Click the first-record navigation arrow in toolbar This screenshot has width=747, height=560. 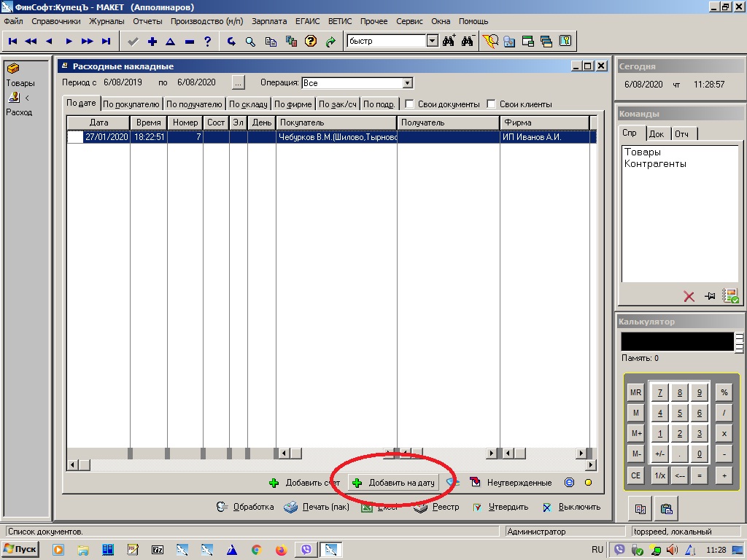click(x=13, y=42)
